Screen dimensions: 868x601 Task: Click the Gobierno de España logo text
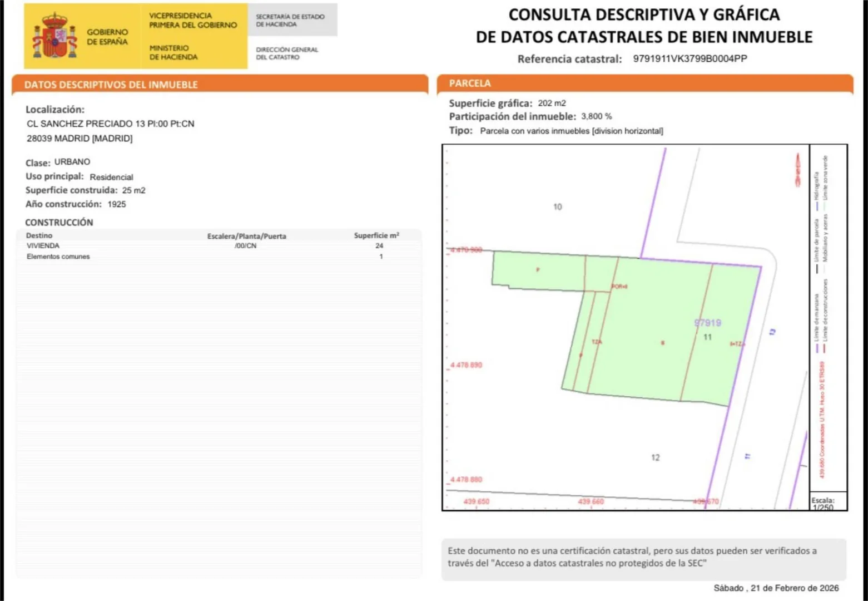pyautogui.click(x=107, y=37)
